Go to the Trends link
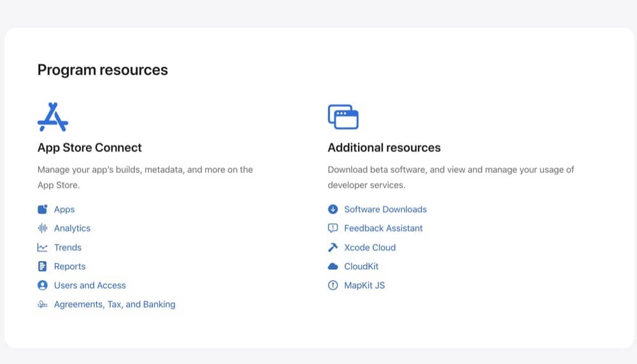The width and height of the screenshot is (637, 364). coord(68,247)
